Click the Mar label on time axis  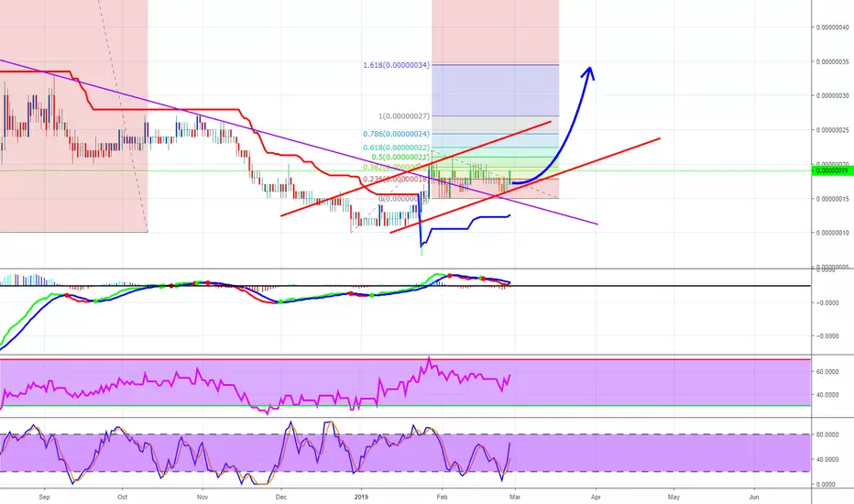[x=515, y=497]
